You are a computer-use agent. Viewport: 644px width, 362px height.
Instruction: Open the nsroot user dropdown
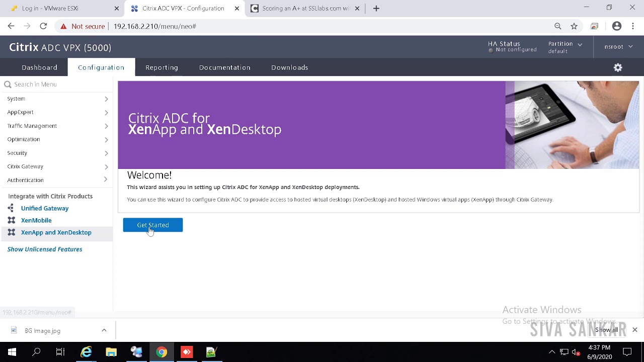[x=618, y=46]
